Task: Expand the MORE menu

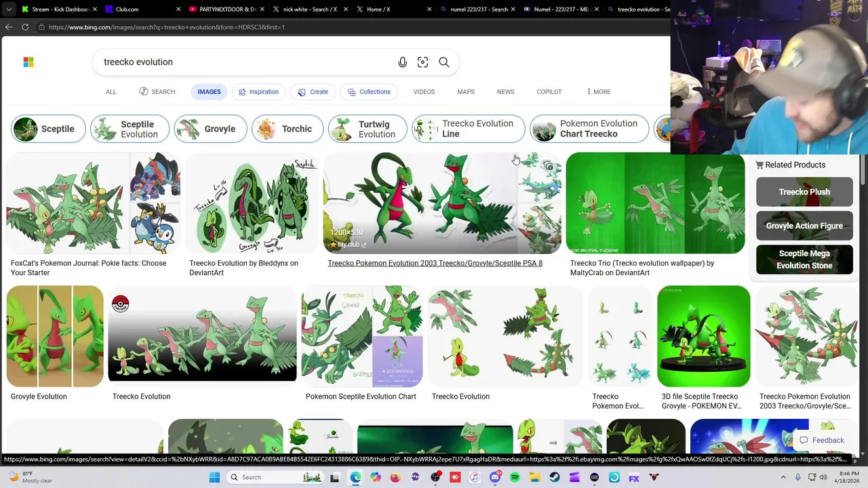Action: tap(598, 92)
